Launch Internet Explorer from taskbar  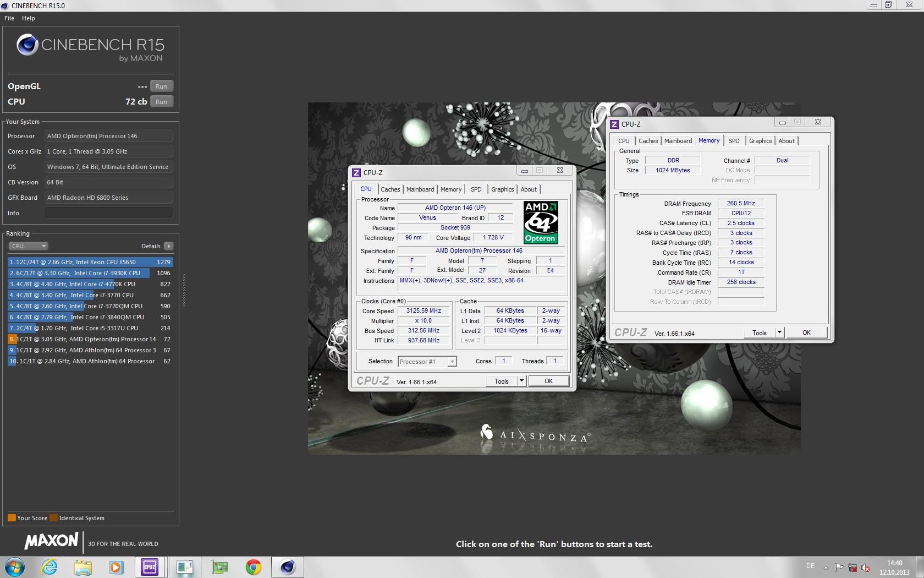[50, 567]
